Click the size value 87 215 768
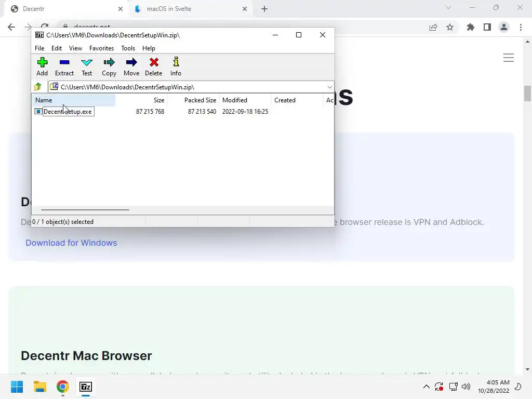Viewport: 532px width, 399px height. tap(150, 112)
